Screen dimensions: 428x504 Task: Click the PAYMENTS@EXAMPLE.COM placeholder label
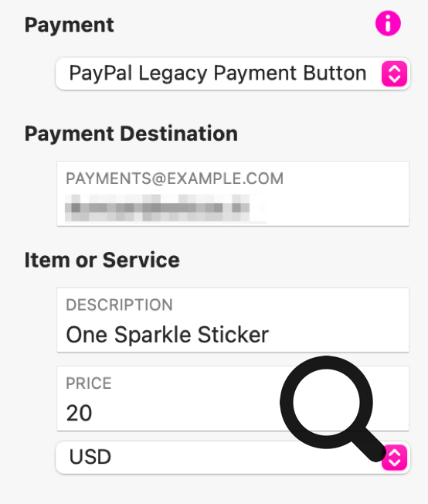tap(175, 179)
